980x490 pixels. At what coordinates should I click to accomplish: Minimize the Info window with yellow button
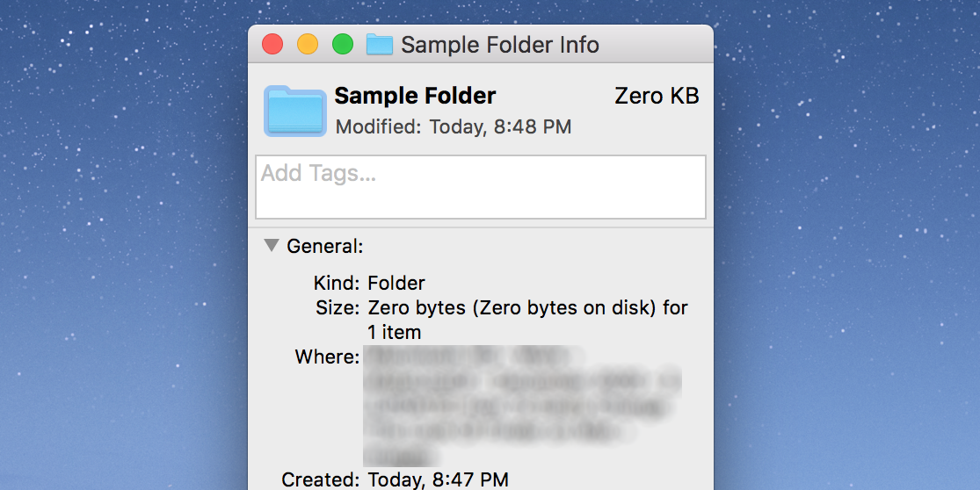pos(308,45)
